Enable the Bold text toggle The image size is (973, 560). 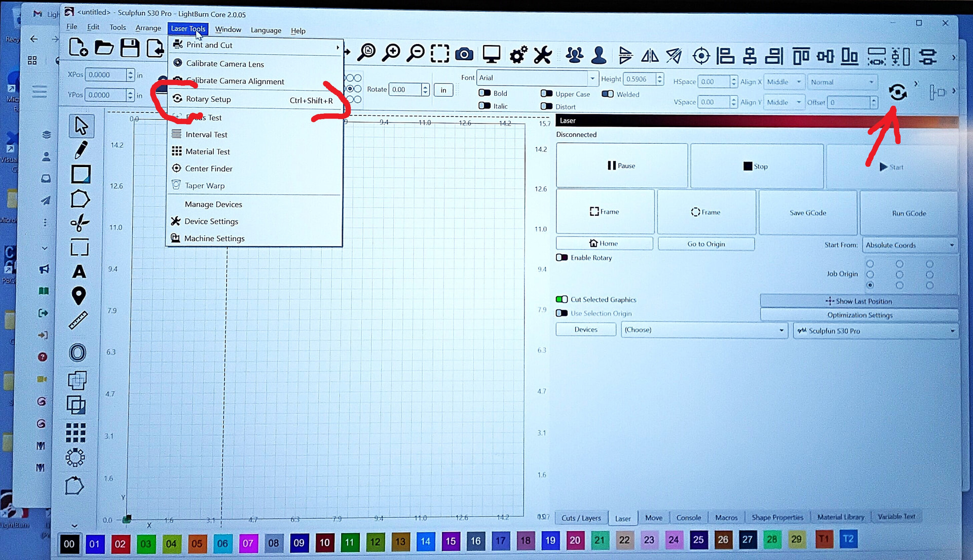point(484,93)
